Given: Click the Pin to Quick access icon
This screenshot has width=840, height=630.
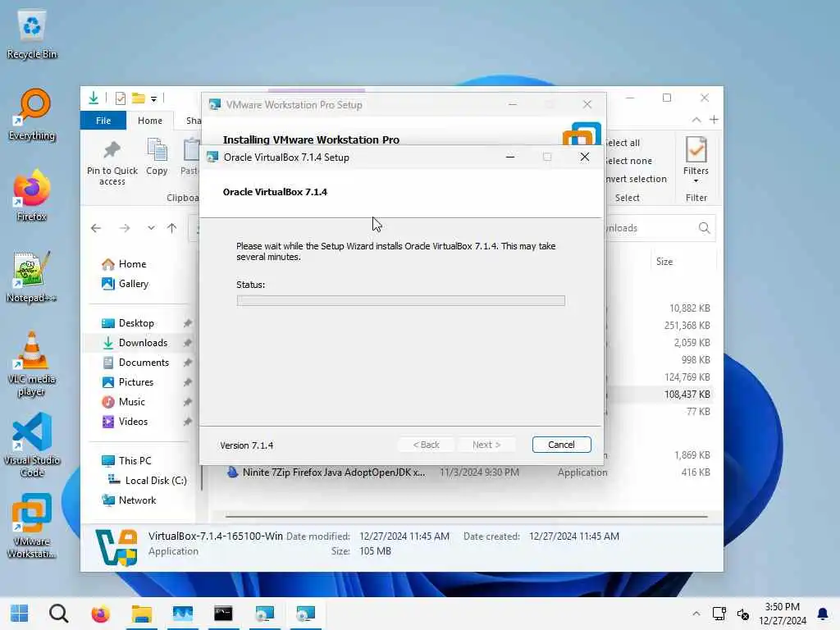Looking at the screenshot, I should [x=112, y=162].
